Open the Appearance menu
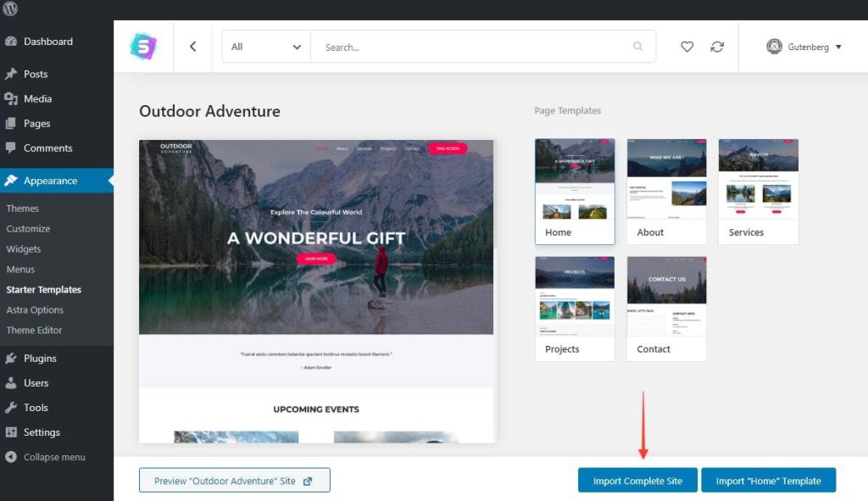The height and width of the screenshot is (501, 868). click(x=51, y=180)
